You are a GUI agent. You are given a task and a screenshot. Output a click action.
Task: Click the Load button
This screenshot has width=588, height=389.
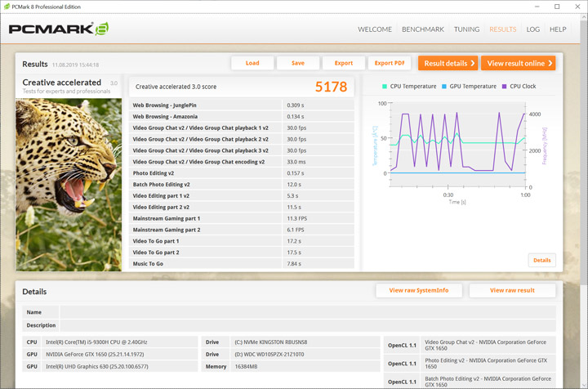(252, 63)
